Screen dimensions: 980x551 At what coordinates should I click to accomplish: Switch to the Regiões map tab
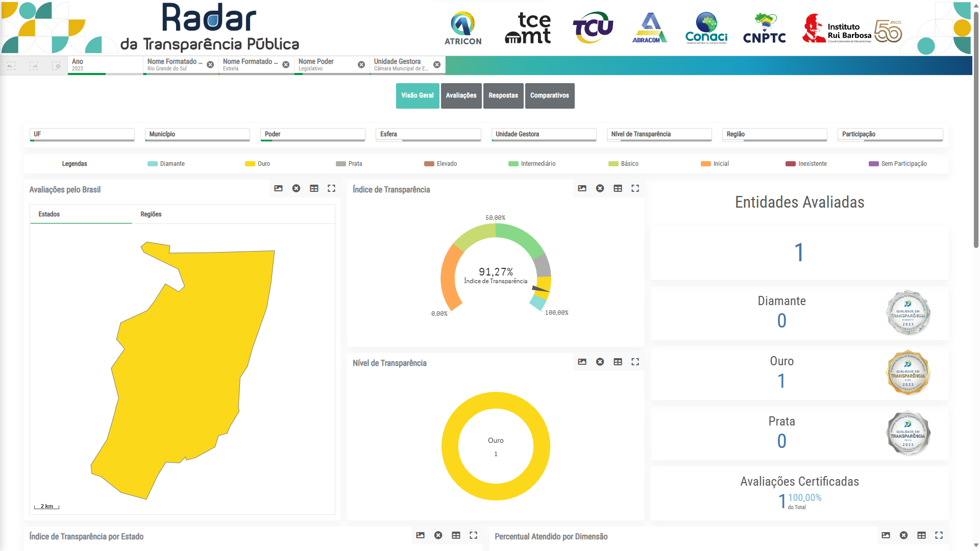pos(151,214)
